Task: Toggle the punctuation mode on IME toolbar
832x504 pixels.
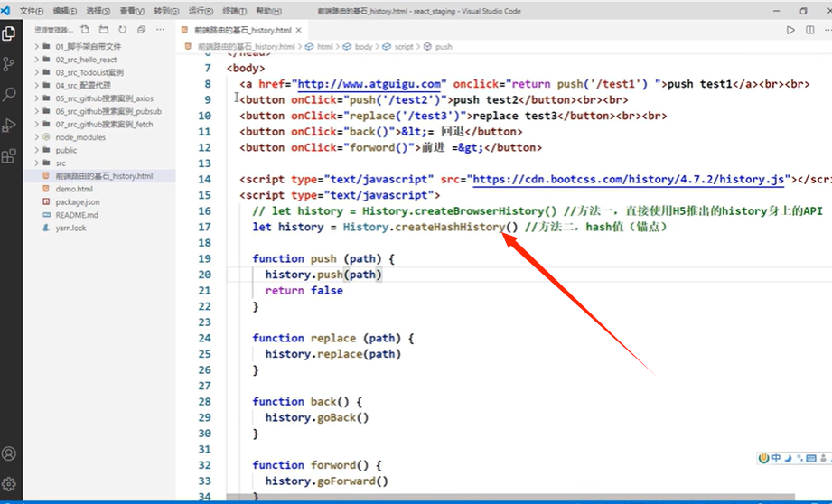Action: click(x=799, y=458)
